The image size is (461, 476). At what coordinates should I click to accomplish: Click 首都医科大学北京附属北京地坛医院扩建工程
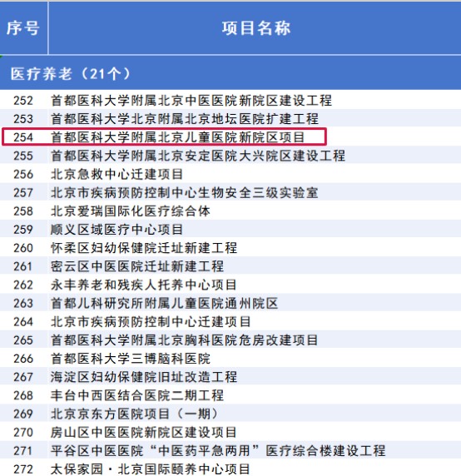(x=185, y=119)
